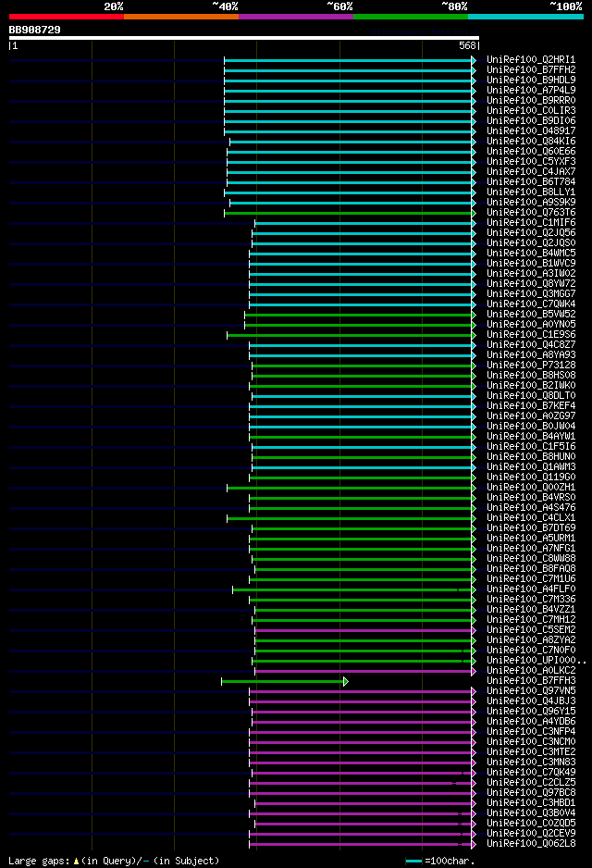Select the UniRef100_C1E9S6 label
Screen dimensions: 592x868
(x=531, y=335)
